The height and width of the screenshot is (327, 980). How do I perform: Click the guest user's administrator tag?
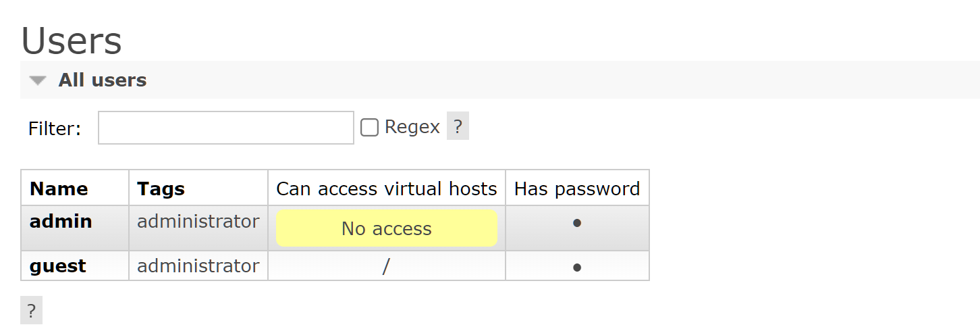[198, 266]
